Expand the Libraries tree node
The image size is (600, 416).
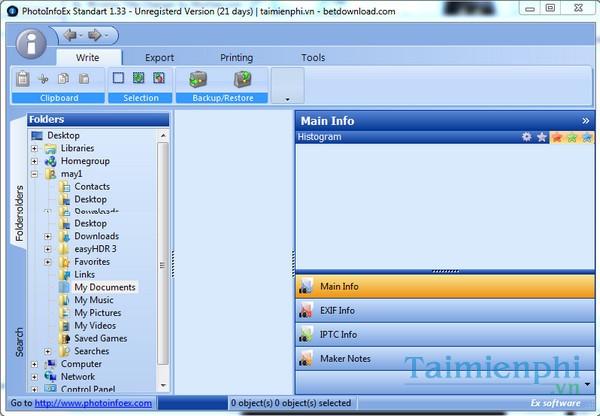[x=34, y=148]
